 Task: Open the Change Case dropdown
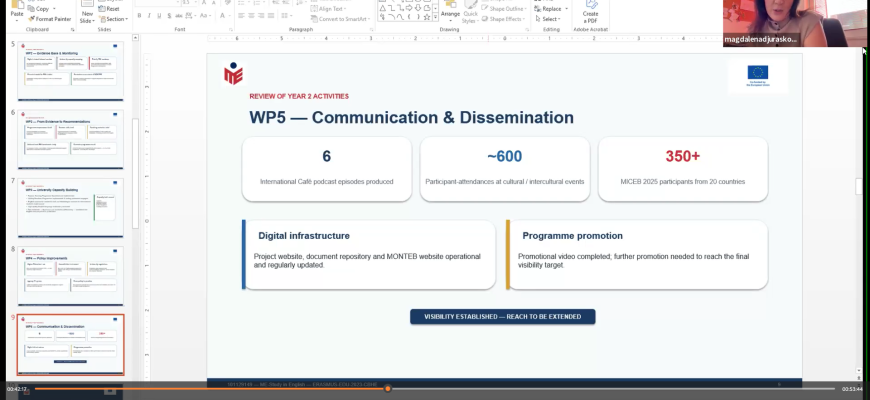pyautogui.click(x=205, y=16)
